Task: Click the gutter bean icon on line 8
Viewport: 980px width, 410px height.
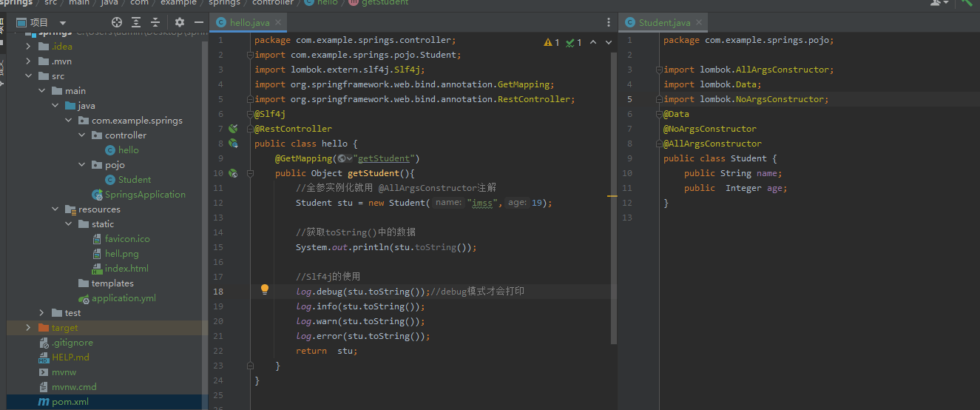Action: click(233, 144)
